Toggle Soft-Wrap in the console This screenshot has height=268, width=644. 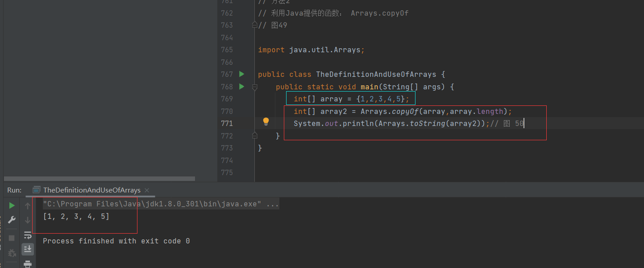click(x=28, y=235)
